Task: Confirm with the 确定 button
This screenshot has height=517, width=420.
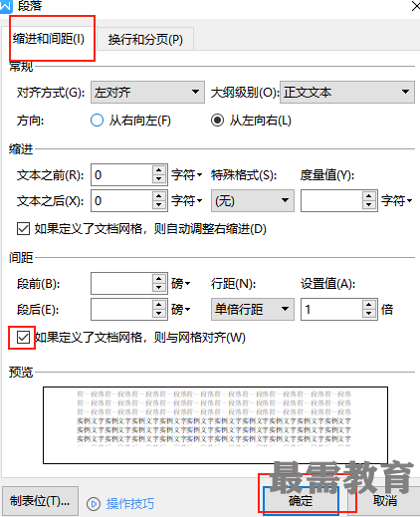Action: (x=301, y=500)
